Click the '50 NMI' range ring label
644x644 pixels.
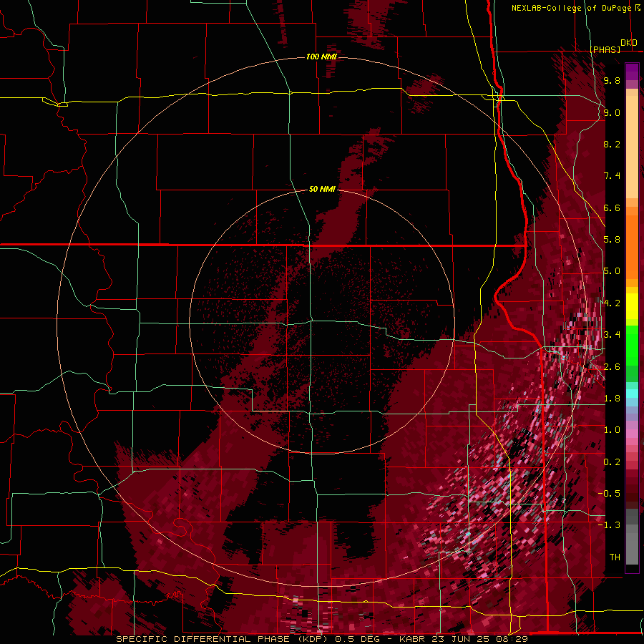pyautogui.click(x=322, y=189)
